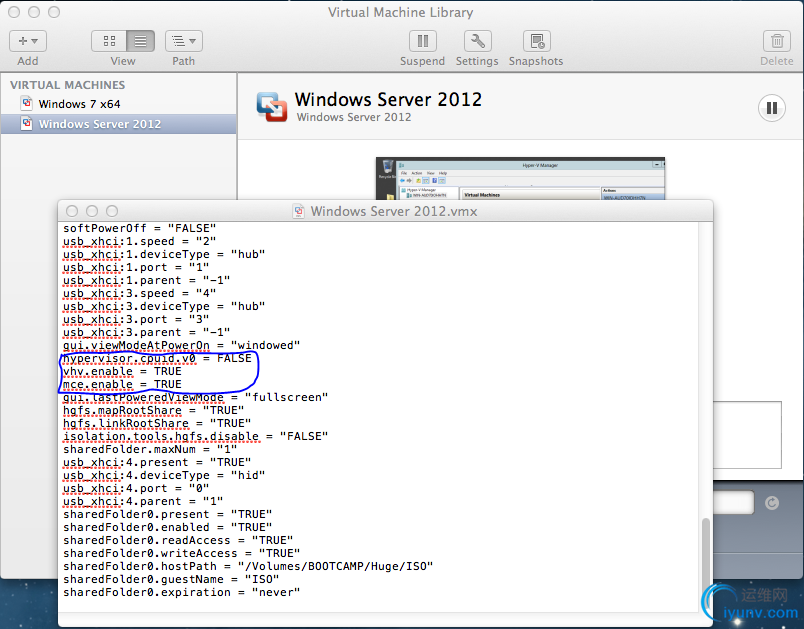Click line usb_xhci:1.deviceType = "hub"
804x629 pixels.
(164, 254)
